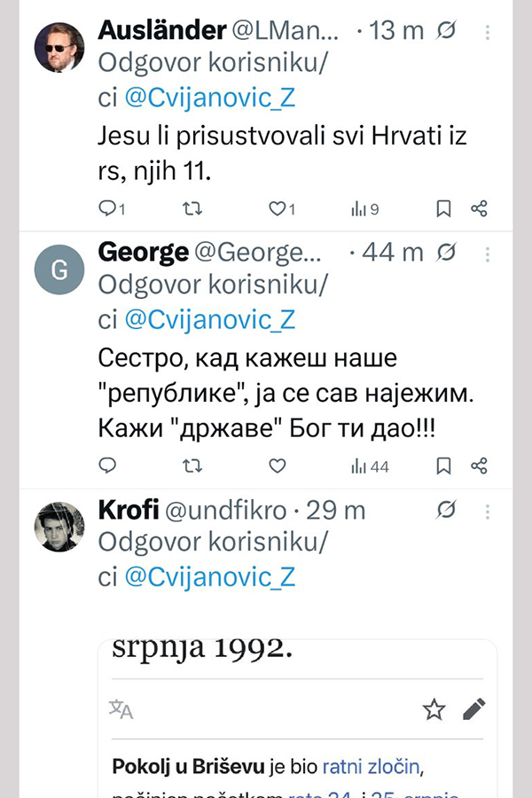Open the article language translation icon
Viewport: 532px width, 798px height.
coord(121,708)
